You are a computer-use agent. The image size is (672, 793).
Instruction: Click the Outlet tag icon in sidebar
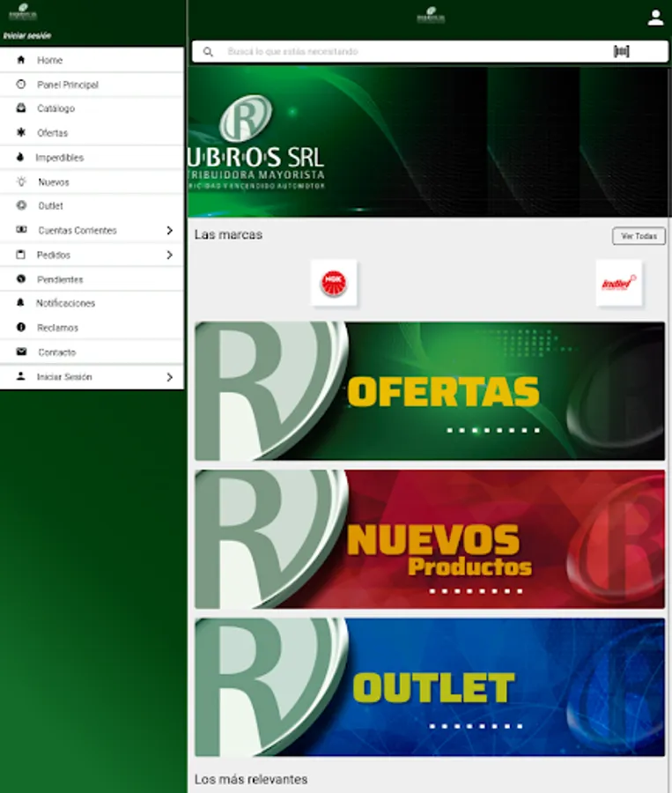(x=21, y=205)
